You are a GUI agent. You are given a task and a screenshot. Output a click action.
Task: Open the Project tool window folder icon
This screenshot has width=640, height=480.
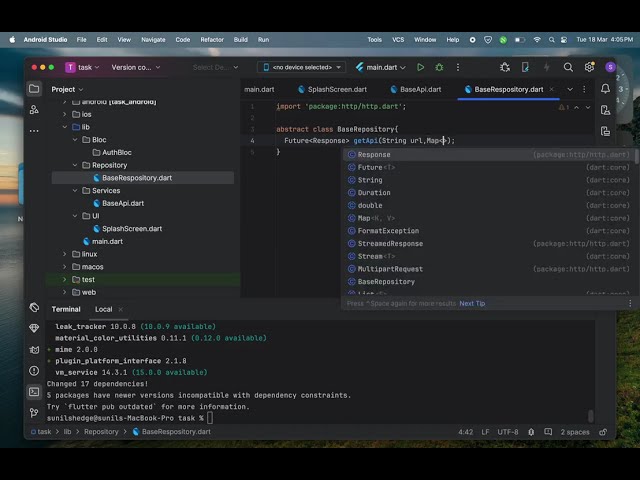[x=34, y=89]
